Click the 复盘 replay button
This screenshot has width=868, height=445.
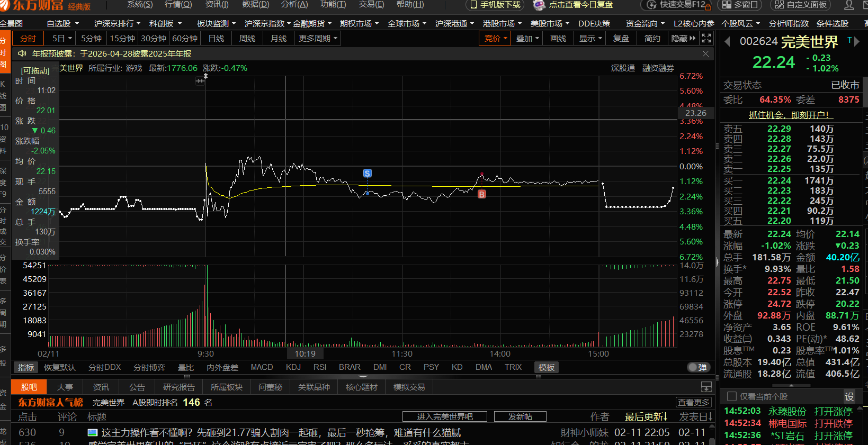point(621,39)
